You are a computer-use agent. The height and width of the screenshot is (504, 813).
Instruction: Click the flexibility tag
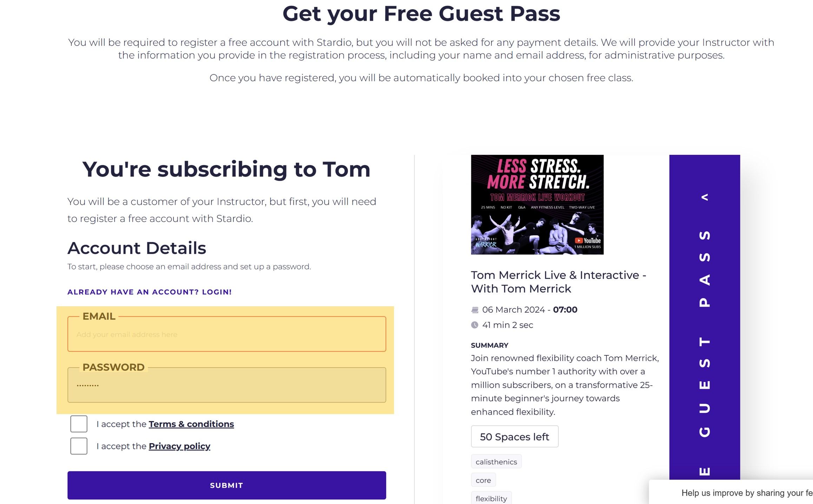point(491,498)
